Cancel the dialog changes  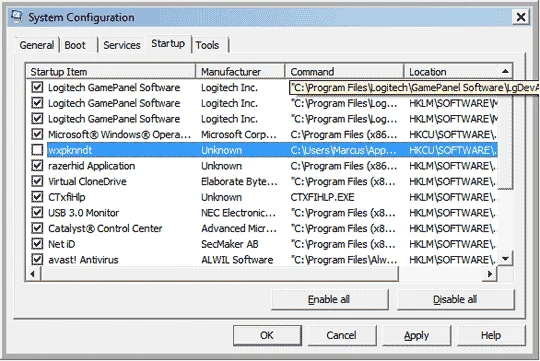tap(342, 335)
